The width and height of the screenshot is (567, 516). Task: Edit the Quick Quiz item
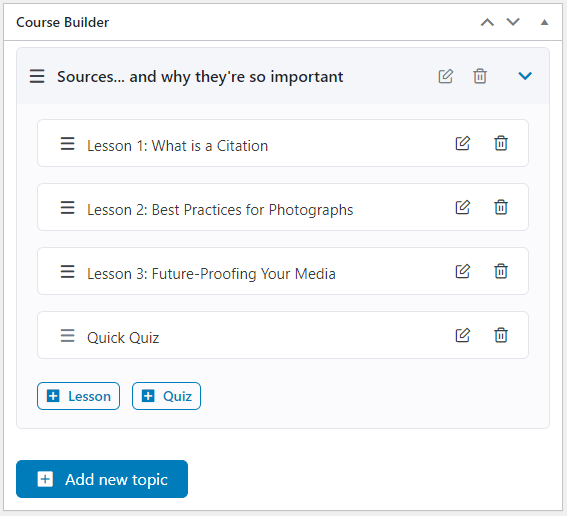(x=462, y=335)
